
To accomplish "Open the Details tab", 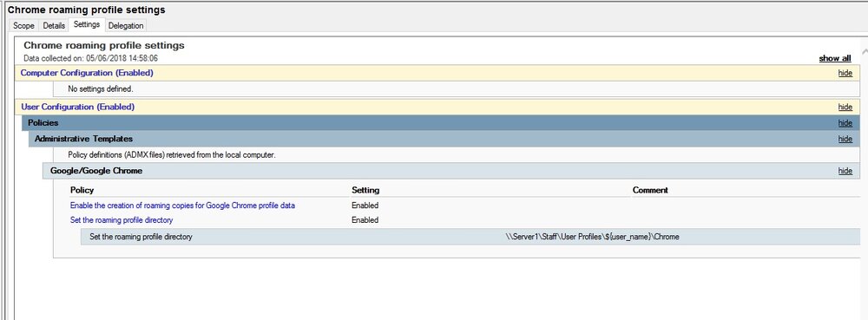I will click(54, 25).
